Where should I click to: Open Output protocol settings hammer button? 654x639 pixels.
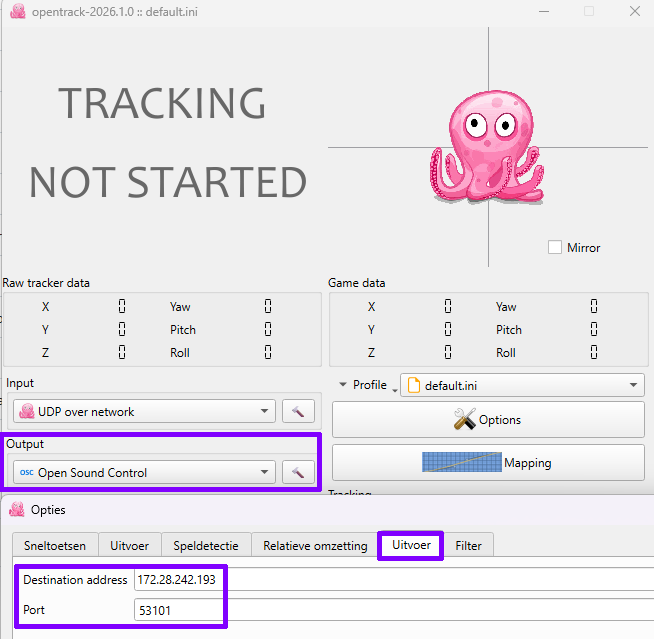click(298, 472)
